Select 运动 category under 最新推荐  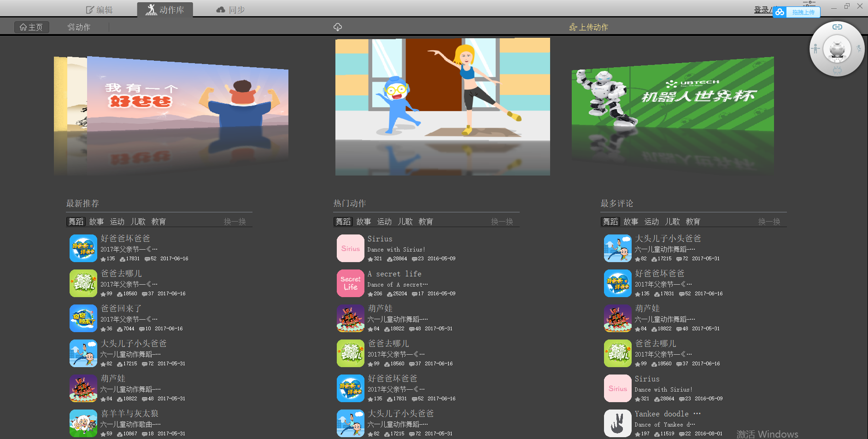117,222
